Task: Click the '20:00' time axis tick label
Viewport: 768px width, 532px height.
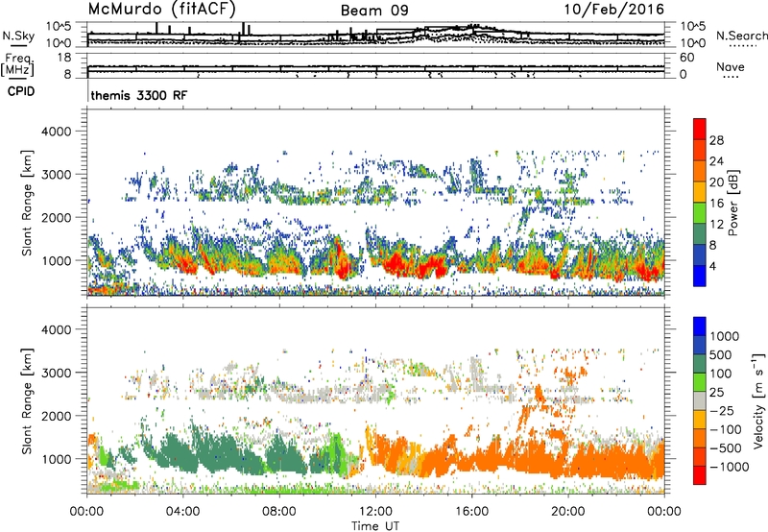Action: point(568,512)
